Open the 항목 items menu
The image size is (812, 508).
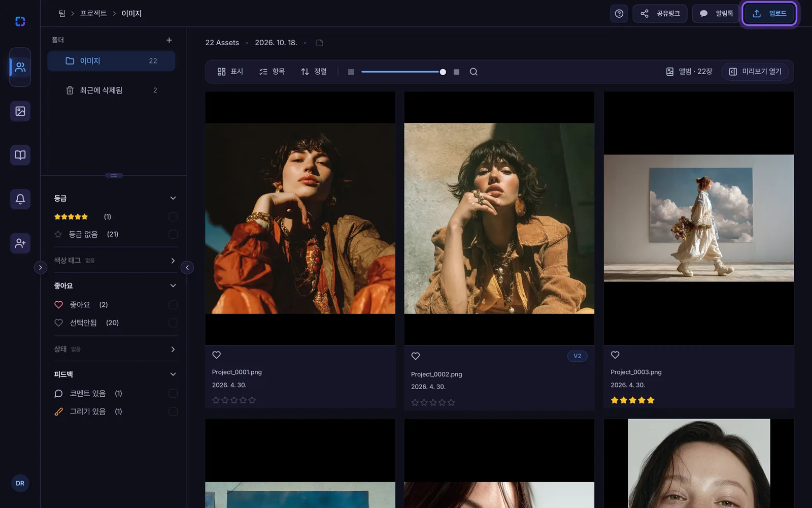[x=272, y=72]
